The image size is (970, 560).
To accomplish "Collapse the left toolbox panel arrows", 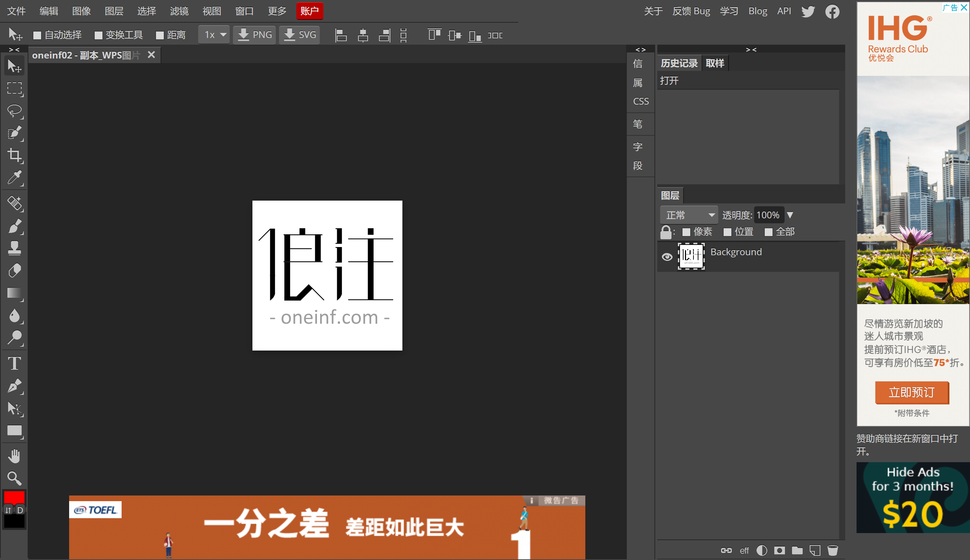I will coord(14,49).
